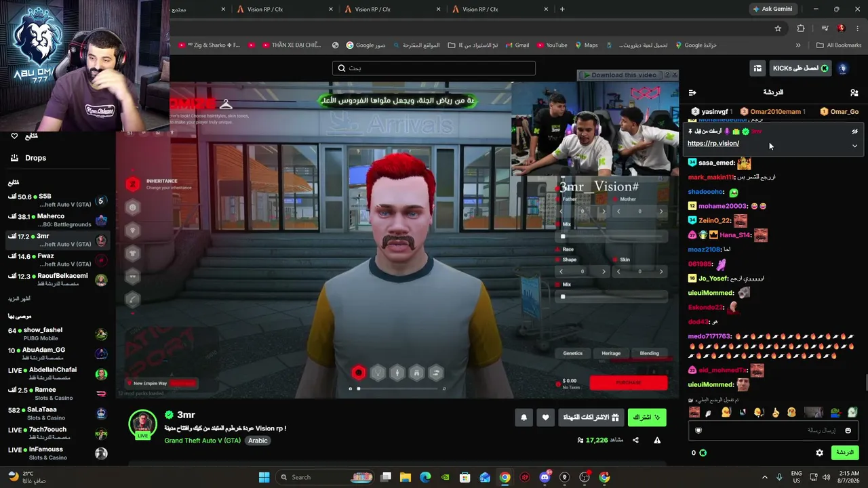Open Chrome extensions puzzle icon
Image resolution: width=868 pixels, height=488 pixels.
(801, 28)
